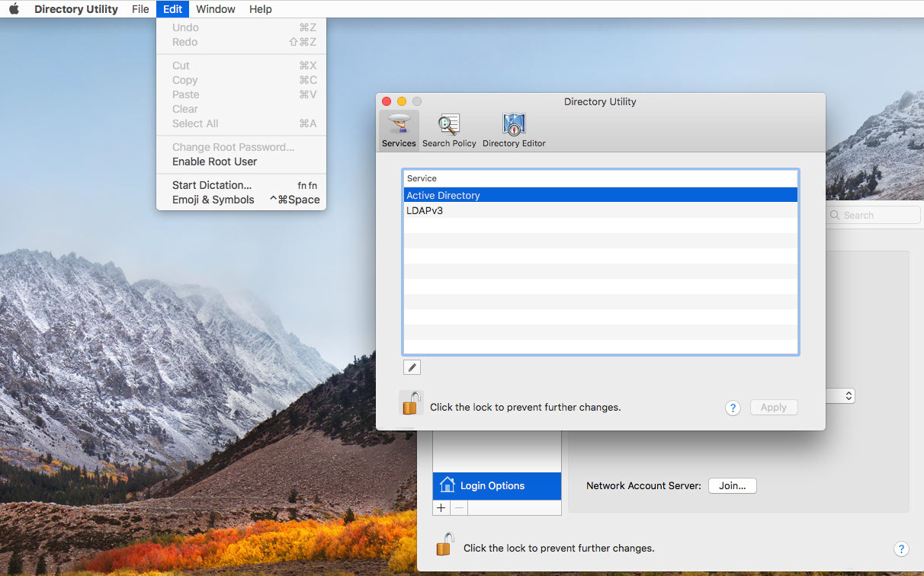Click the lock in Users & Groups window
Image resolution: width=924 pixels, height=576 pixels.
pyautogui.click(x=444, y=544)
